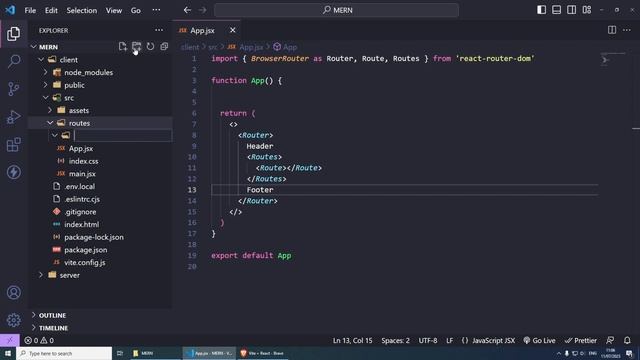The width and height of the screenshot is (640, 360).
Task: Open the Source Control view
Action: click(x=13, y=89)
